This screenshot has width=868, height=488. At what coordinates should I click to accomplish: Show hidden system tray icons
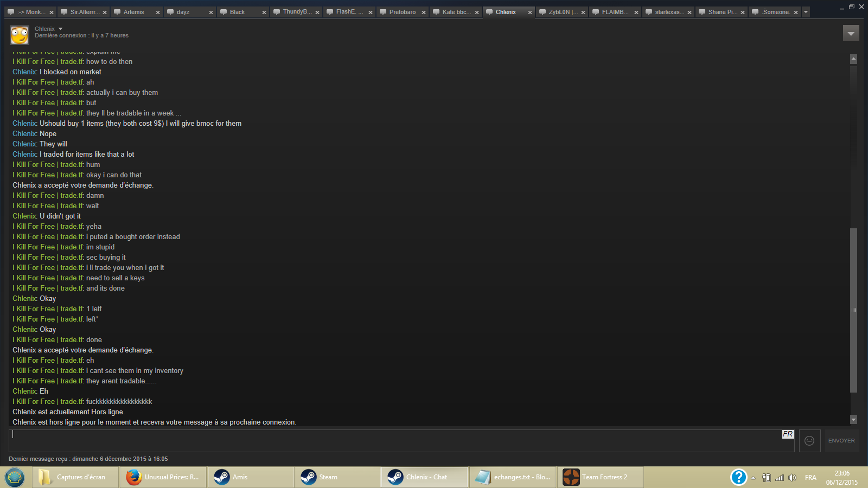click(753, 478)
